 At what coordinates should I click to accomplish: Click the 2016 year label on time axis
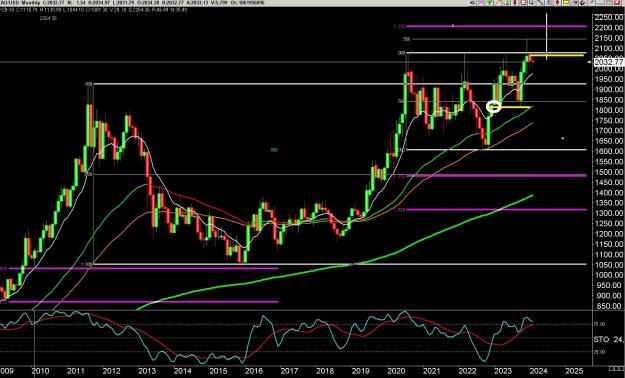253,371
